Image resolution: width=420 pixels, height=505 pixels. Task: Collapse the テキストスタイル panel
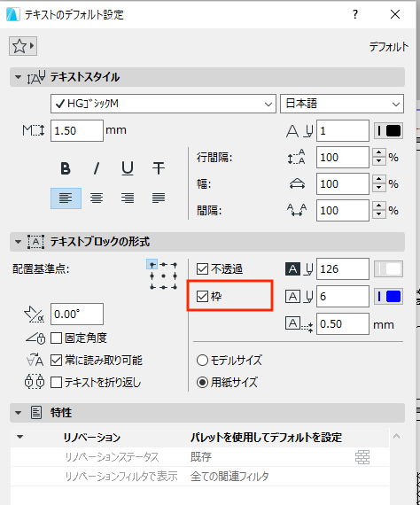point(18,77)
